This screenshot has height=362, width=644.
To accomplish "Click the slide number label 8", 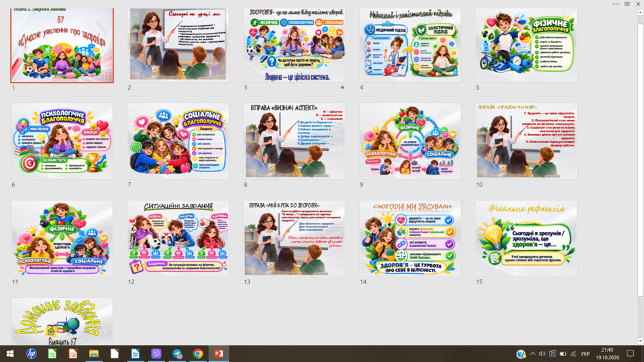I will tap(245, 185).
